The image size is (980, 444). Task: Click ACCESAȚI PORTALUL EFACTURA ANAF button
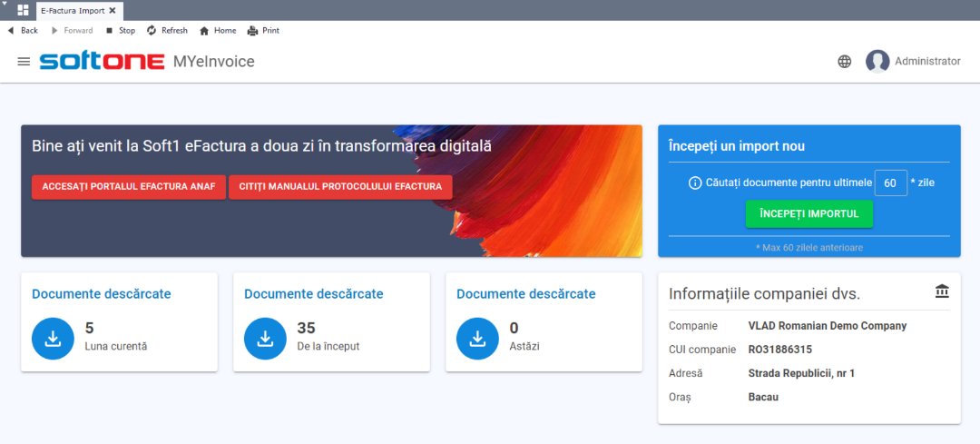tap(129, 187)
